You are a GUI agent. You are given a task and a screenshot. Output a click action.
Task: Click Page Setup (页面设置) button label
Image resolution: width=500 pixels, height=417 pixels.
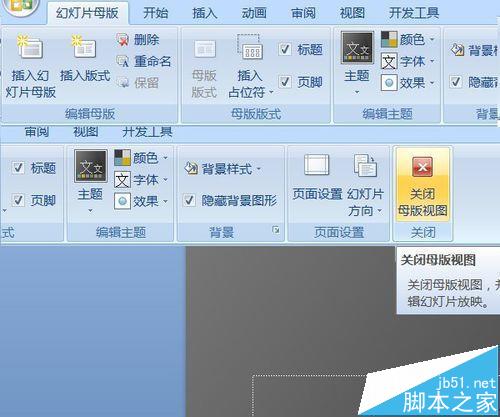click(x=317, y=194)
